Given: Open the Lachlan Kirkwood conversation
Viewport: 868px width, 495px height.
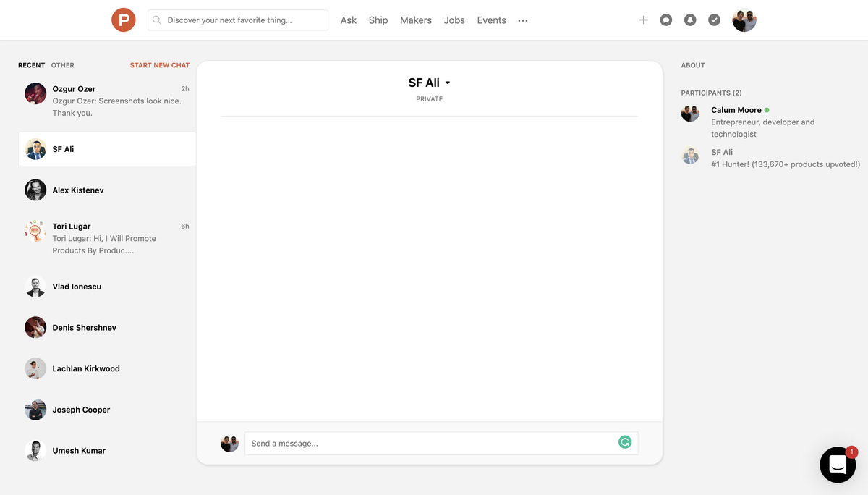Looking at the screenshot, I should tap(107, 368).
